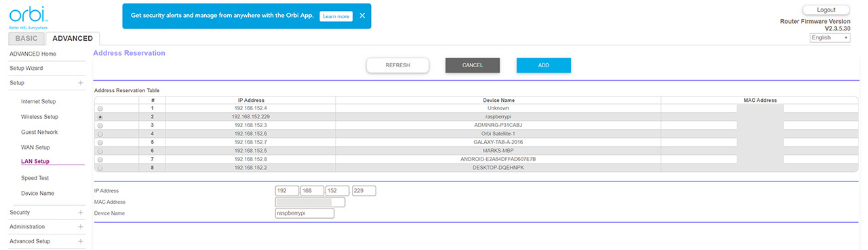
Task: Click IP address 192.168.152.8 cell
Action: [250, 160]
